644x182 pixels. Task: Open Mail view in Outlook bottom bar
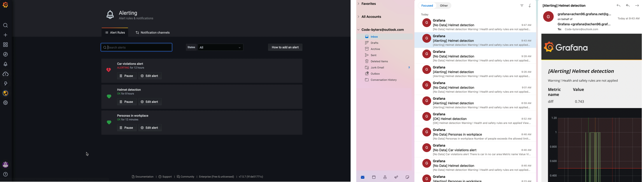(363, 177)
